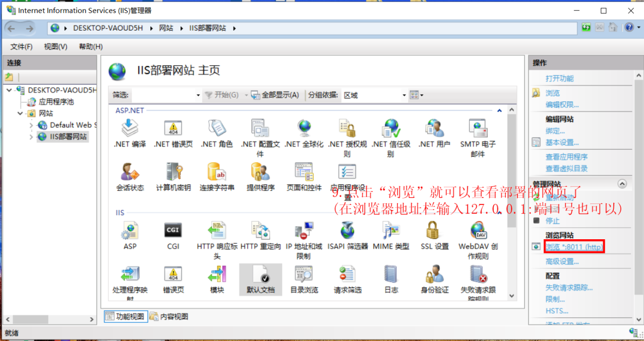Image resolution: width=644 pixels, height=341 pixels.
Task: Collapse the 管理网站 actions section
Action: [x=622, y=184]
